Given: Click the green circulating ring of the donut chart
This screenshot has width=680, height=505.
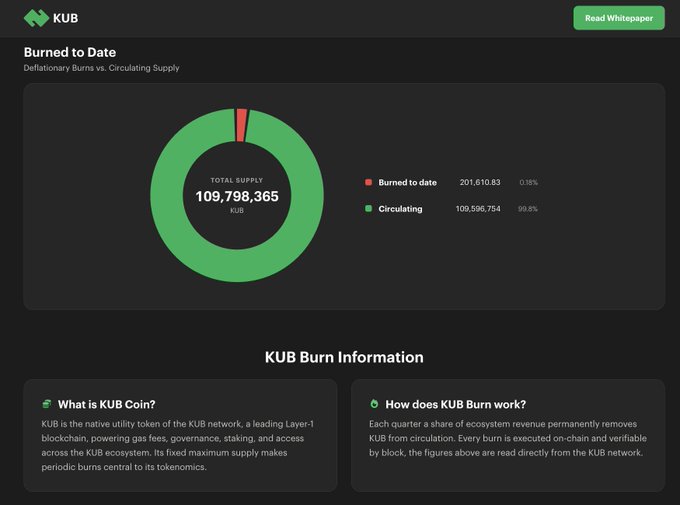Looking at the screenshot, I should [237, 266].
